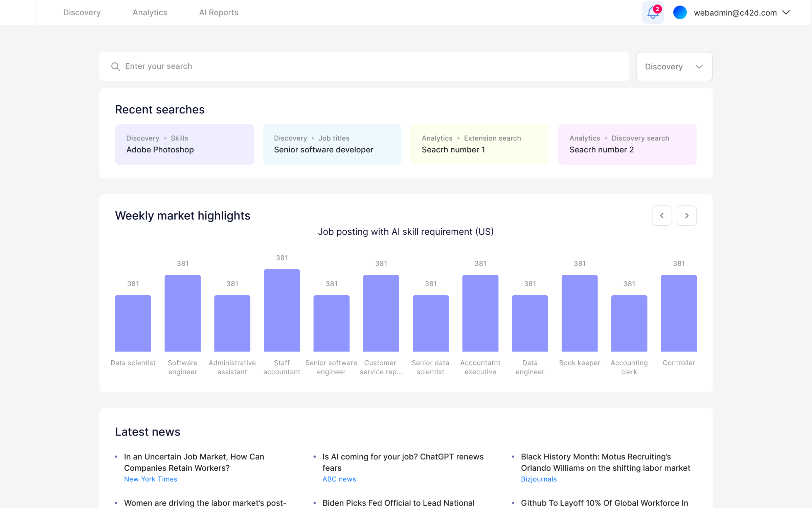This screenshot has width=812, height=508.
Task: Go to previous market highlight chart
Action: coord(662,215)
